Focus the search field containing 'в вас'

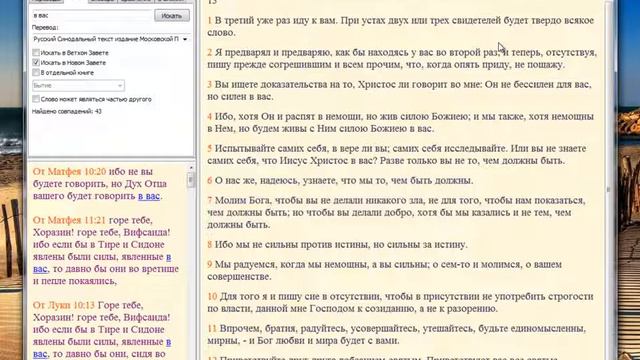point(92,16)
